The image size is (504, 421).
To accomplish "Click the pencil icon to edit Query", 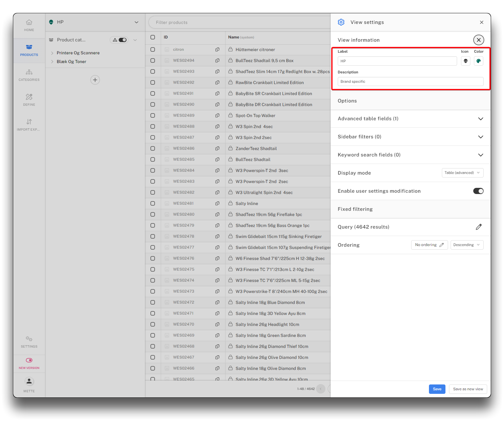I will click(478, 227).
